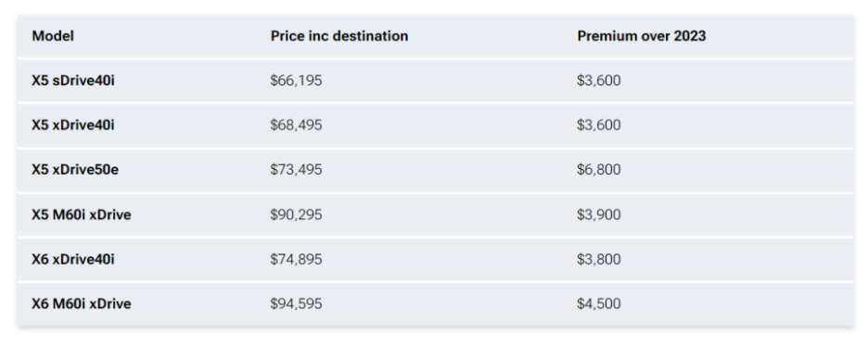Click the $6,800 premium cell

(599, 170)
